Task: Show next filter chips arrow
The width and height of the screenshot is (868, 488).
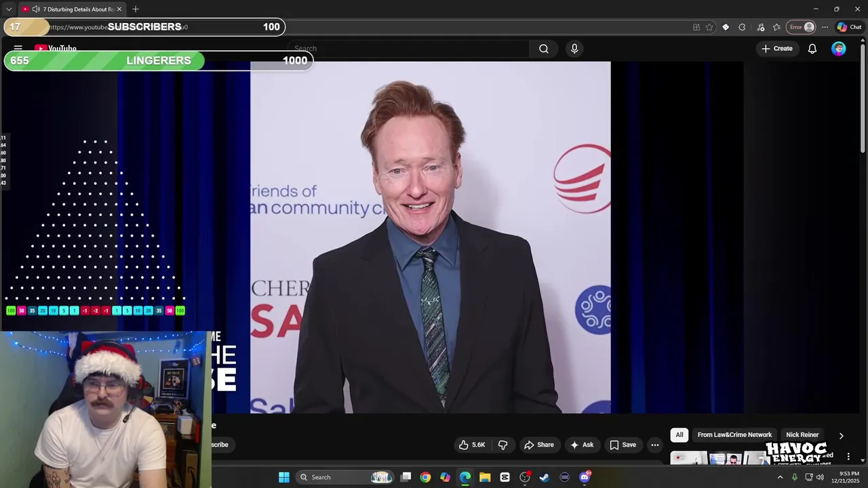Action: click(x=841, y=436)
